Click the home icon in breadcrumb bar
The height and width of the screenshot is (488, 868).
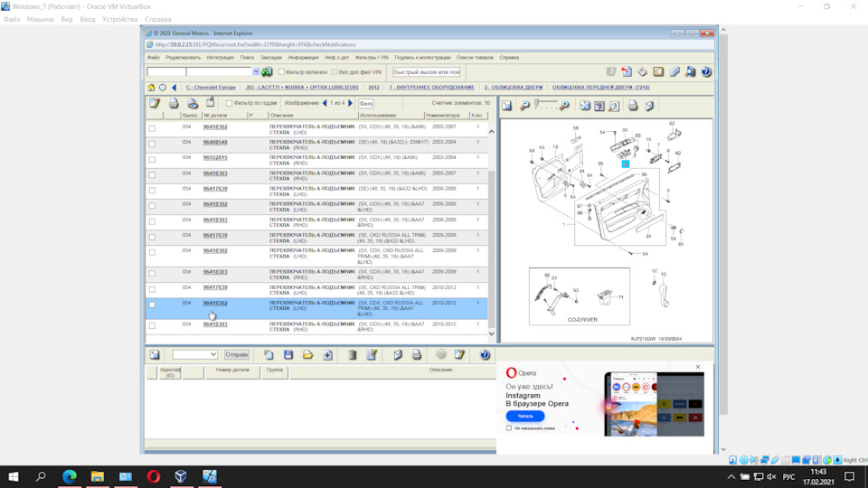pos(152,88)
